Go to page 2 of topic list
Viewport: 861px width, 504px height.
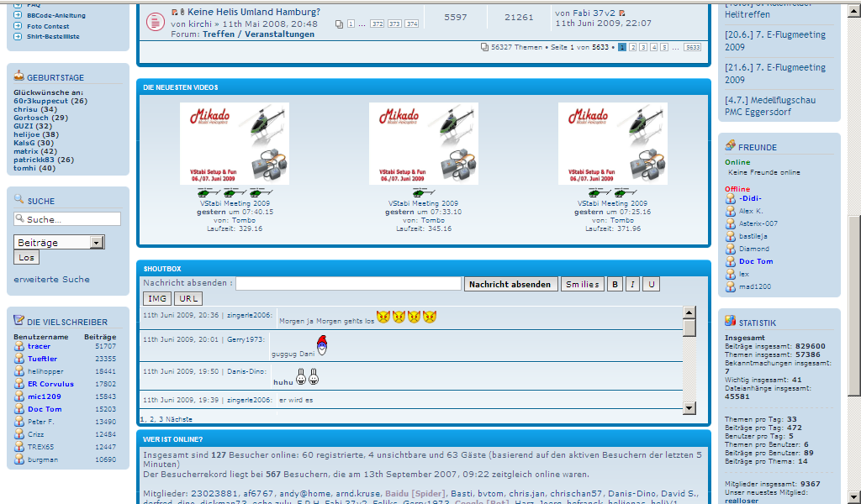coord(632,47)
